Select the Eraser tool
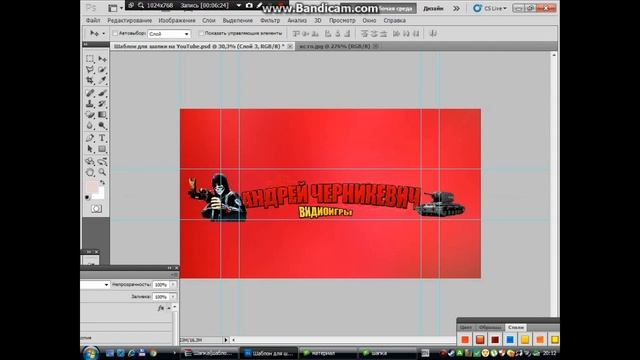Screen dimensions: 640x360 (90, 115)
